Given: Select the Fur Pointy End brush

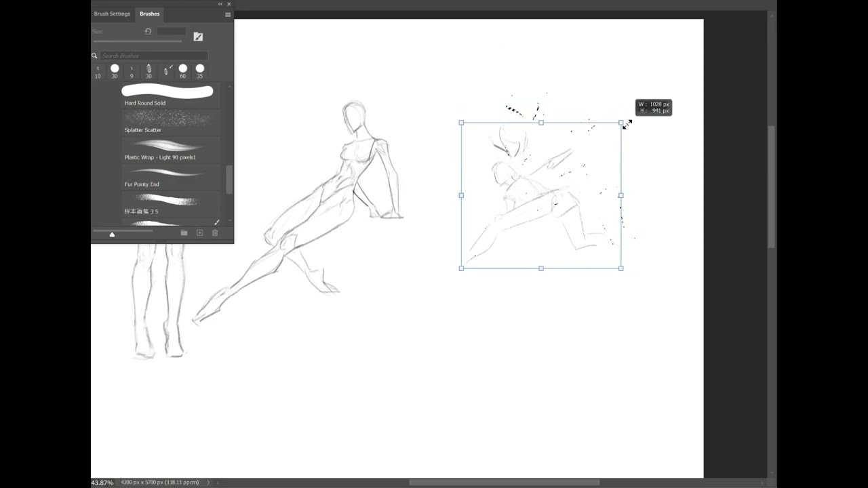Looking at the screenshot, I should (171, 176).
